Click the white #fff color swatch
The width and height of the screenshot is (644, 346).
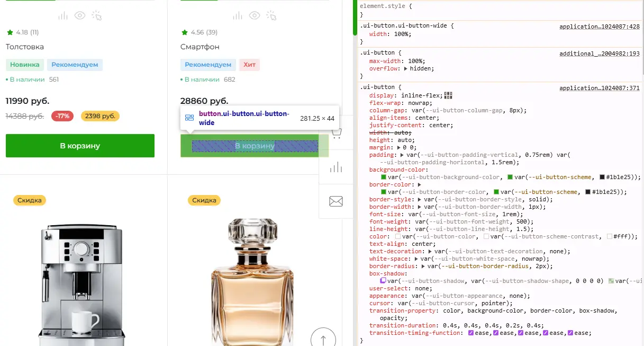609,236
